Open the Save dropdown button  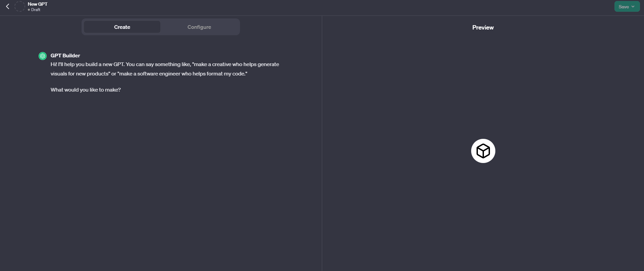point(627,7)
